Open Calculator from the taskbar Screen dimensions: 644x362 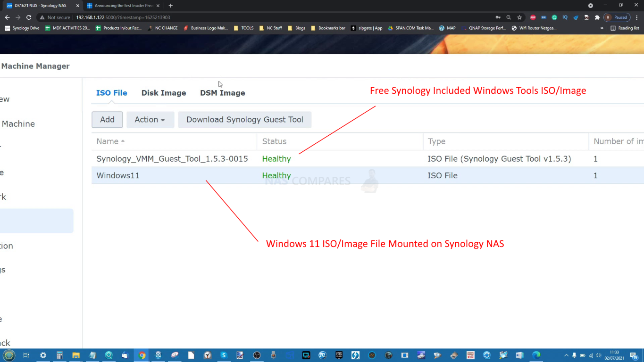tap(59, 355)
